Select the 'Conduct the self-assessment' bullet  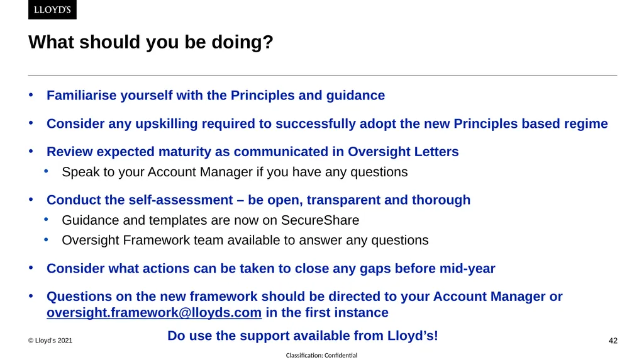[258, 200]
